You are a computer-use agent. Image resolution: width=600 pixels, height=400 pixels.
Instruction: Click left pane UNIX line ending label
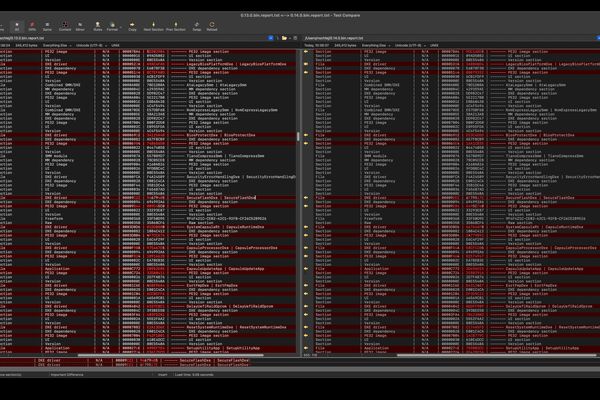[115, 45]
